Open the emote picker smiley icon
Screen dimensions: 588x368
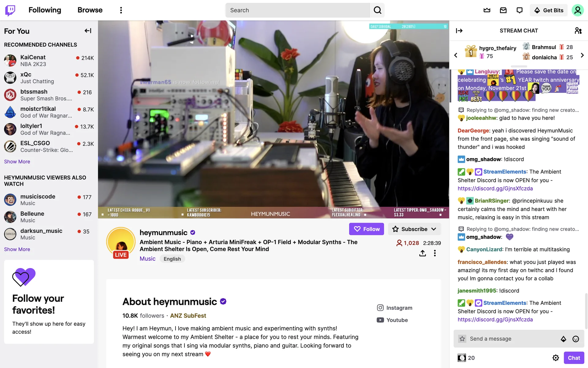(x=576, y=339)
